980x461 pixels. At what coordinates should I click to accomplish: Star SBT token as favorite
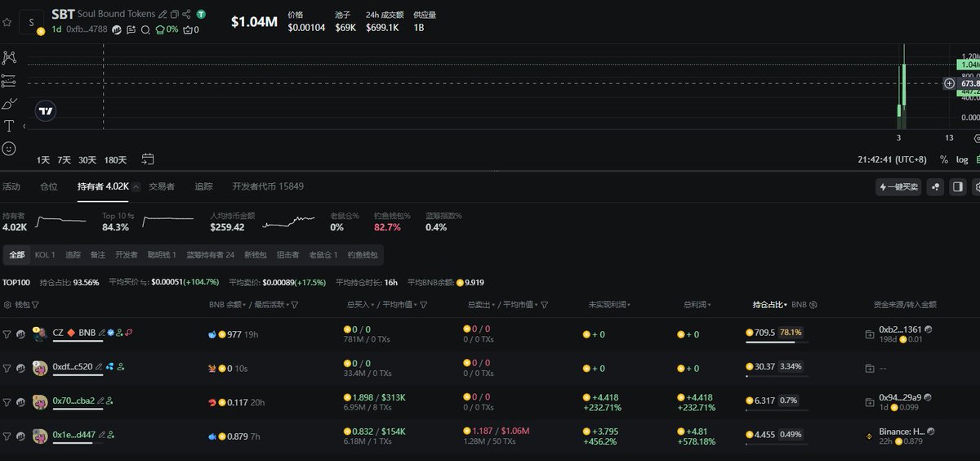pos(7,22)
